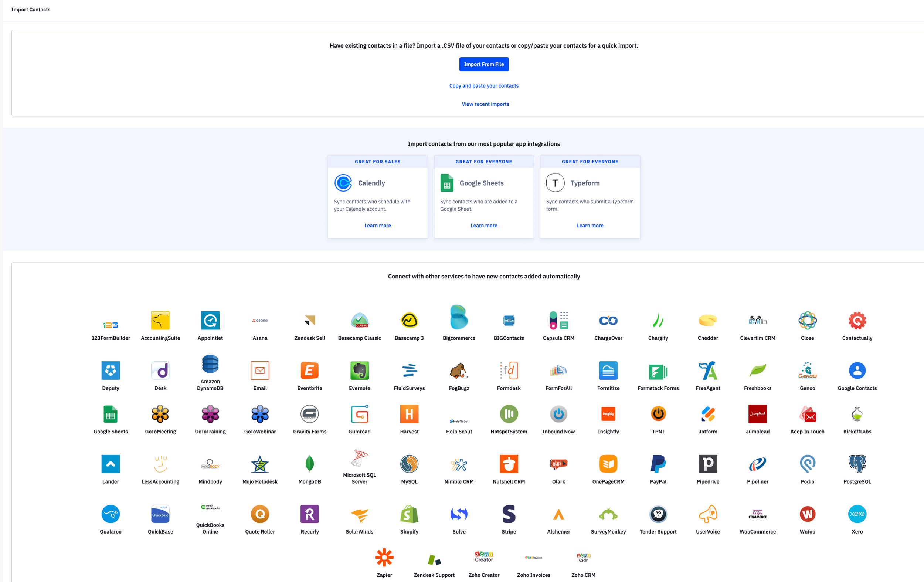The image size is (924, 582).
Task: Open the Evernote elephant icon
Action: pyautogui.click(x=360, y=370)
